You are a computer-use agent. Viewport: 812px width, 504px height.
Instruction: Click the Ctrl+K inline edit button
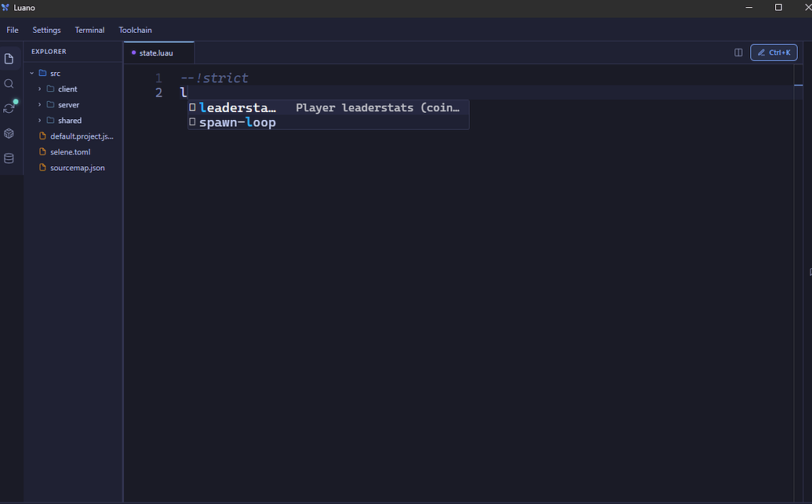[774, 53]
